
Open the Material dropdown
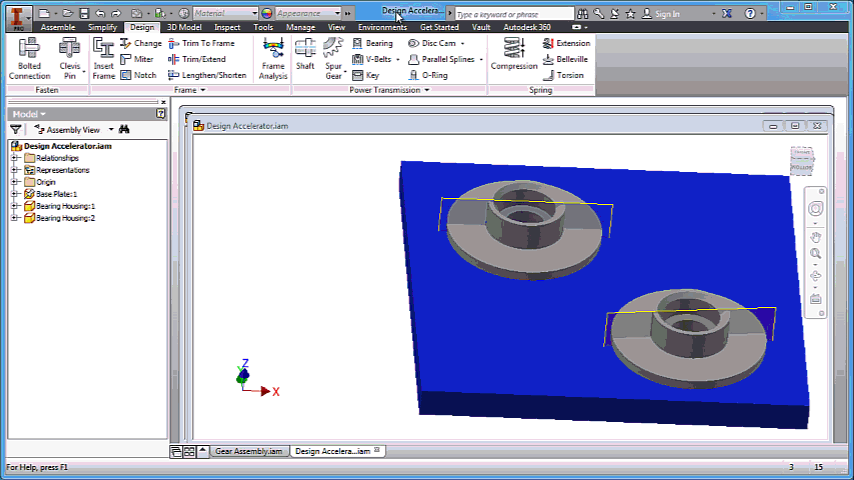click(x=254, y=13)
